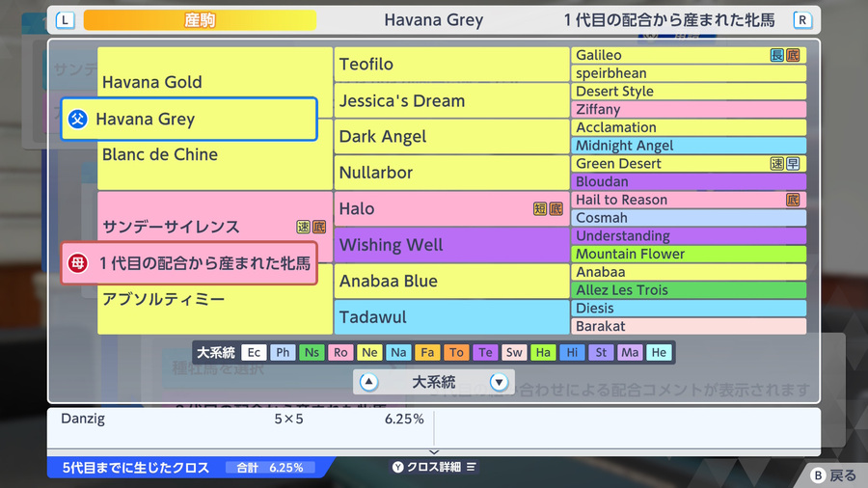Click the red 母 dam icon
The height and width of the screenshot is (488, 868).
tap(77, 263)
